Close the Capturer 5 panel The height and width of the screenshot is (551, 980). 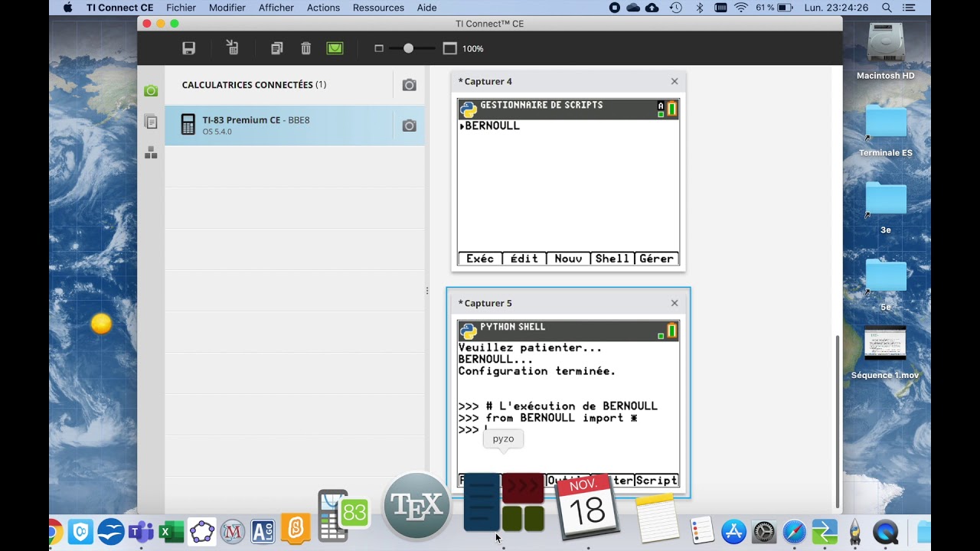[x=675, y=303]
